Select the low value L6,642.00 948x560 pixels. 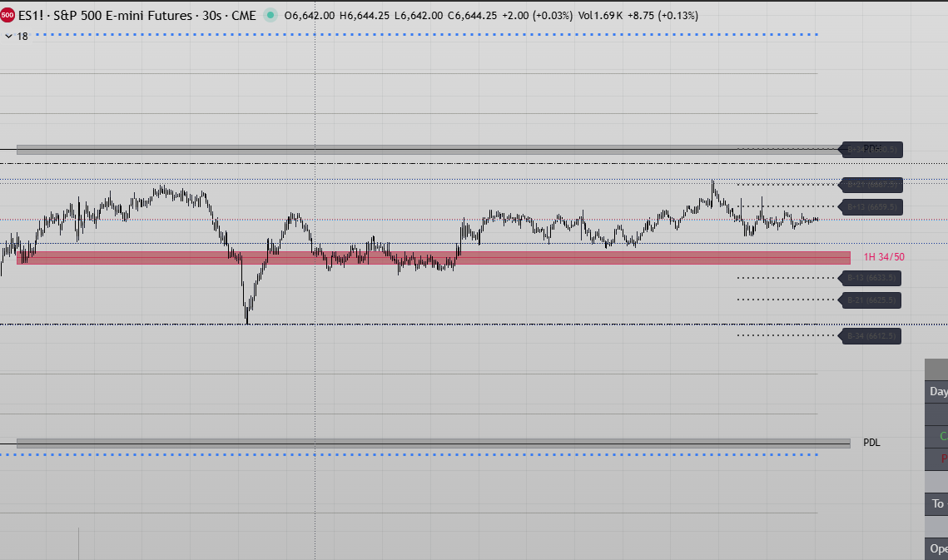[419, 15]
